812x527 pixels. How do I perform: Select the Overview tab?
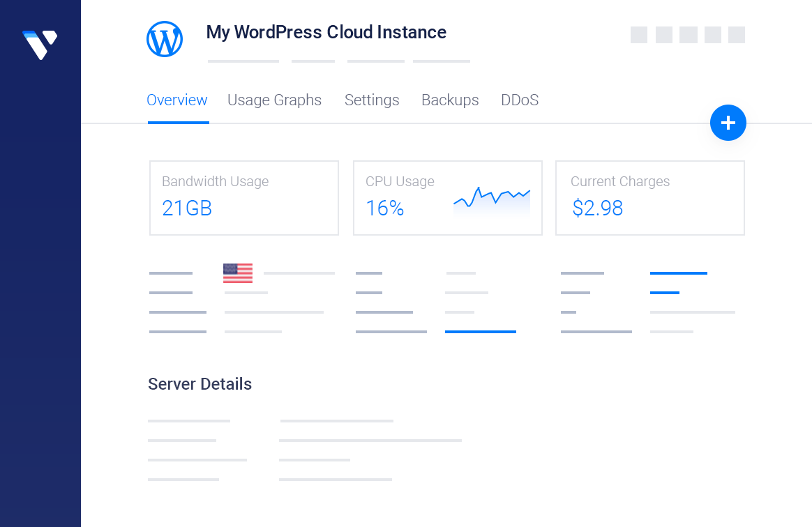[177, 100]
